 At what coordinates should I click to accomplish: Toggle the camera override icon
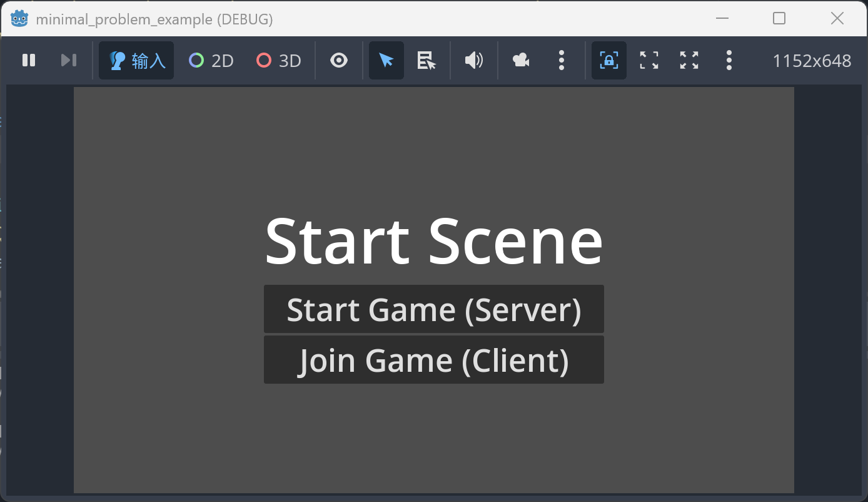click(x=521, y=60)
